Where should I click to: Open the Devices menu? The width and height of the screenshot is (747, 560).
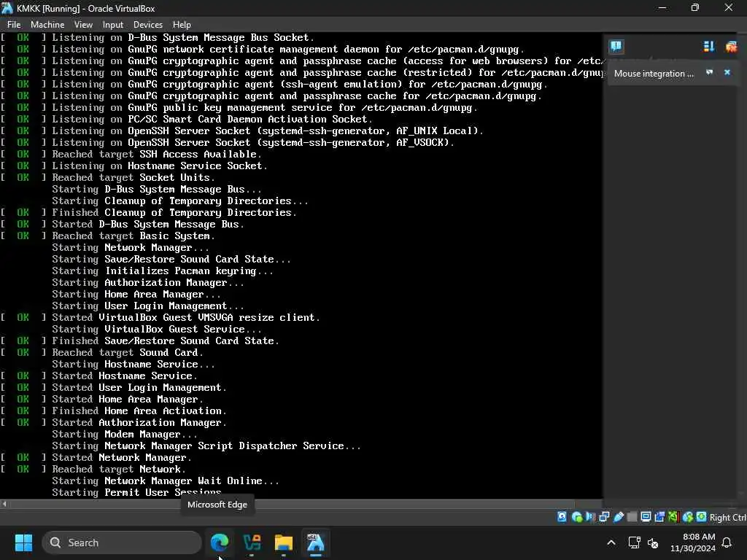[147, 24]
